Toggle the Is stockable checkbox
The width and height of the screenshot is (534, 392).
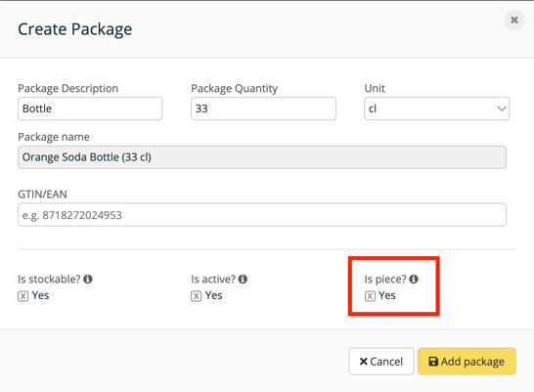[x=22, y=296]
